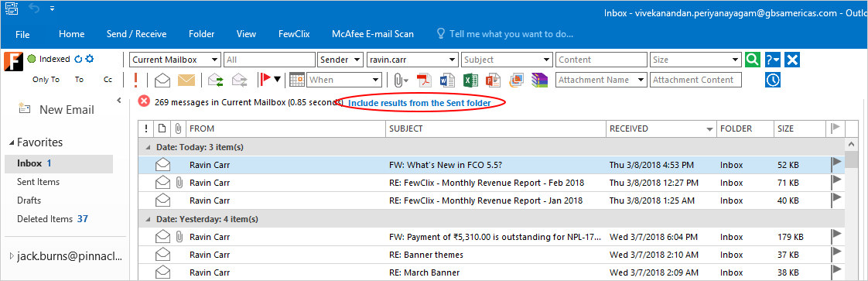The width and height of the screenshot is (868, 281).
Task: Filter forwarded messages with gray arrow envelope
Action: tap(239, 80)
